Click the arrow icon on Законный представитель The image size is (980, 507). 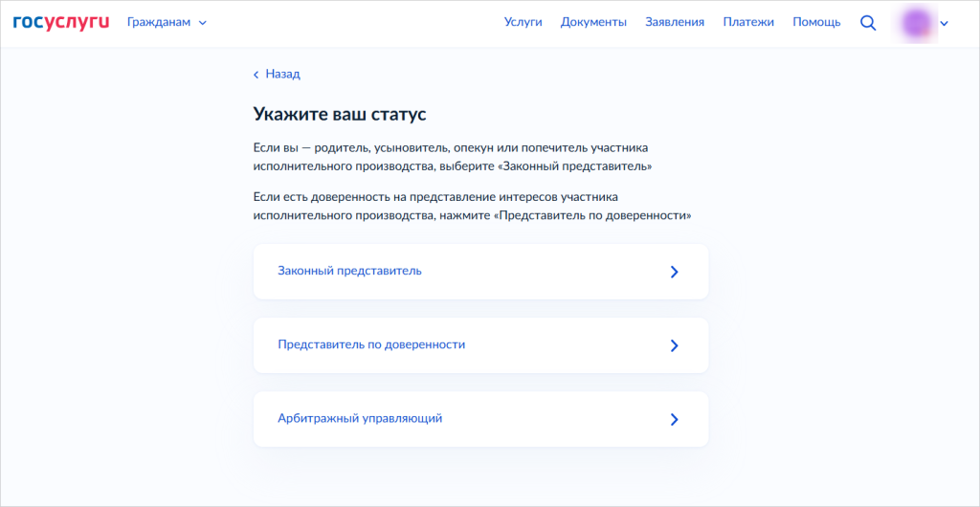(x=674, y=272)
